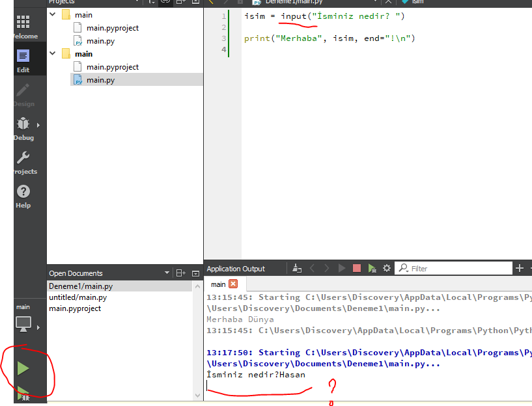Switch to Edit mode

point(23,61)
